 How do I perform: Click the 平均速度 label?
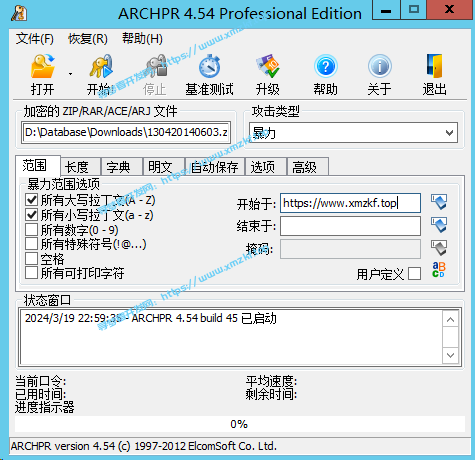pos(271,381)
